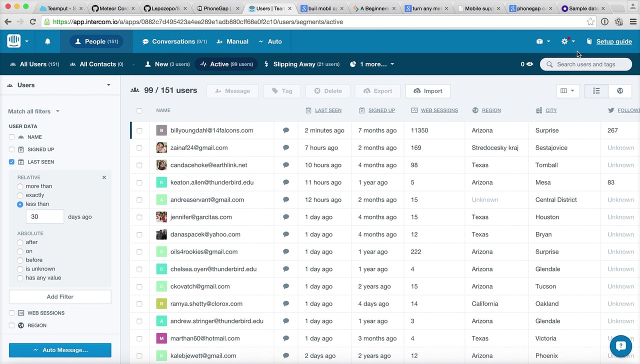Image resolution: width=640 pixels, height=364 pixels.
Task: Go to the Auto messages tab
Action: point(270,41)
